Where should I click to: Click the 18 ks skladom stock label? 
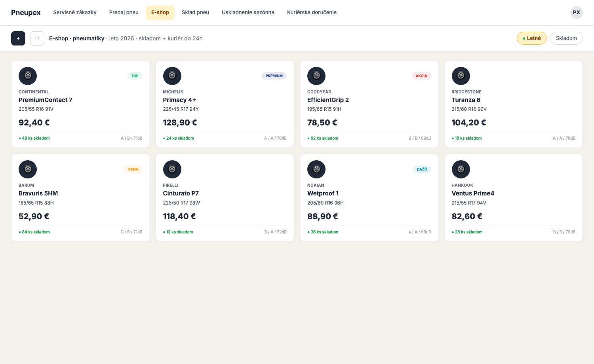(x=467, y=138)
